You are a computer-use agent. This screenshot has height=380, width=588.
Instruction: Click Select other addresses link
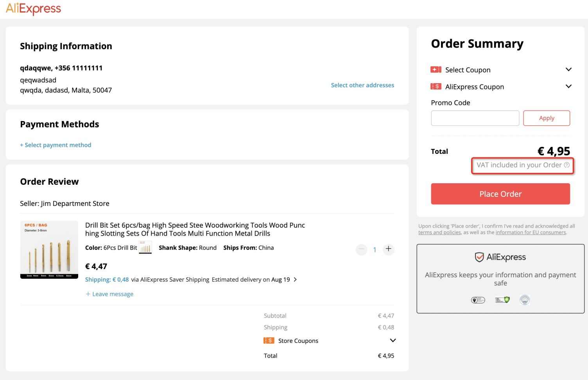[362, 85]
